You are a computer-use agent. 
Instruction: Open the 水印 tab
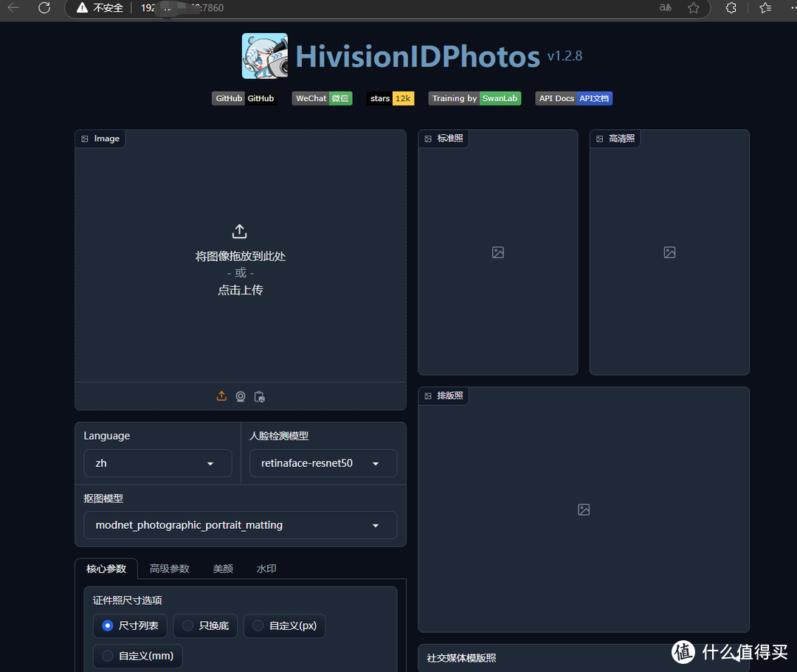(x=266, y=568)
